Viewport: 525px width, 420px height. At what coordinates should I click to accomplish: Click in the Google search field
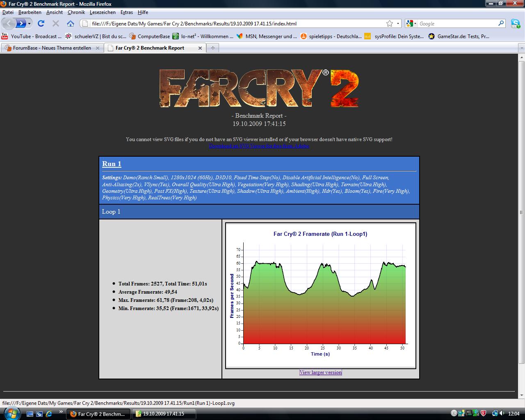click(x=457, y=24)
